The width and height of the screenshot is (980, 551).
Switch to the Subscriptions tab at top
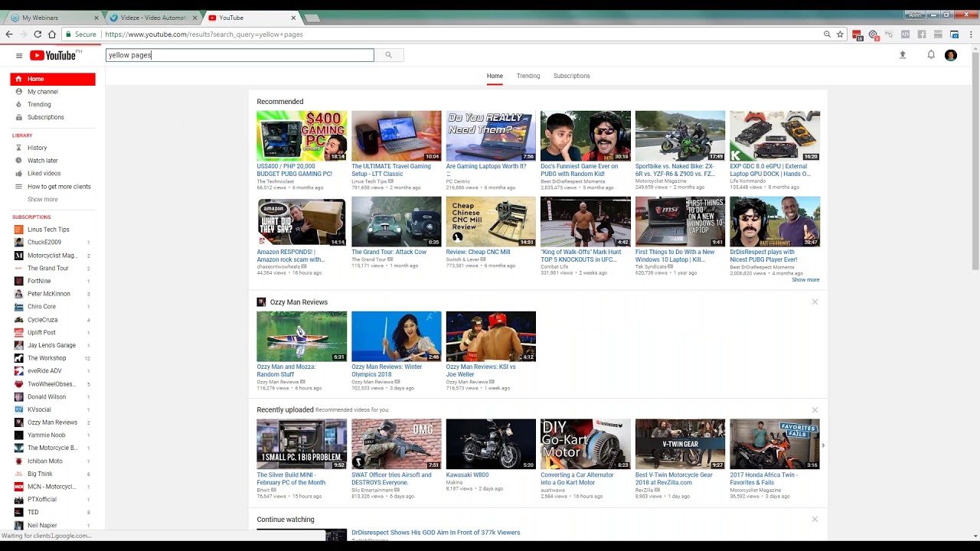click(572, 76)
